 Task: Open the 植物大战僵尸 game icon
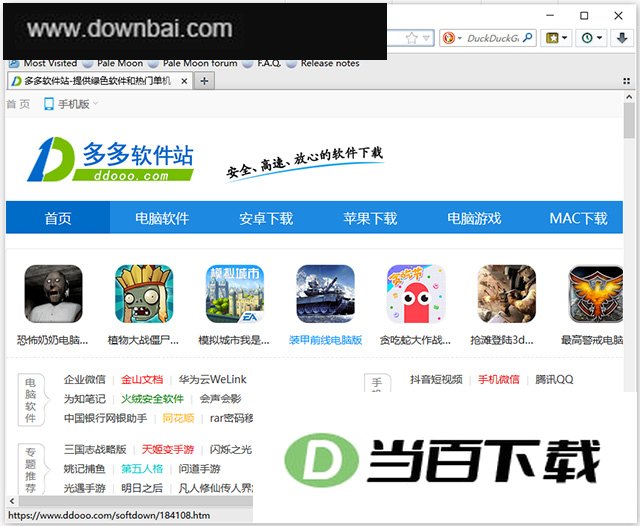coord(144,294)
